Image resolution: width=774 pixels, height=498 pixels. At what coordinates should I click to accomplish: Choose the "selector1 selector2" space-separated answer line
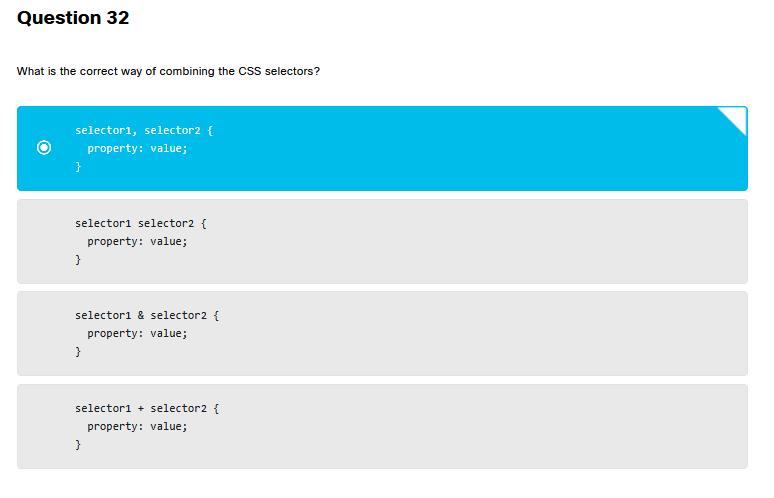tap(140, 223)
